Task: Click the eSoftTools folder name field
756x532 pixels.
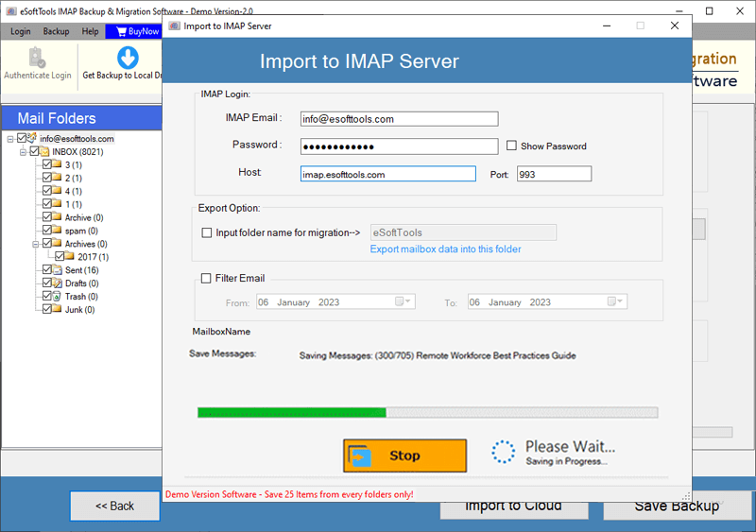Action: [x=463, y=232]
